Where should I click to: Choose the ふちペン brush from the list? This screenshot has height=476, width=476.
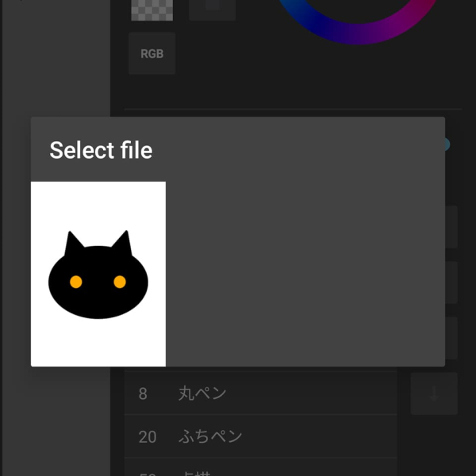click(x=210, y=436)
